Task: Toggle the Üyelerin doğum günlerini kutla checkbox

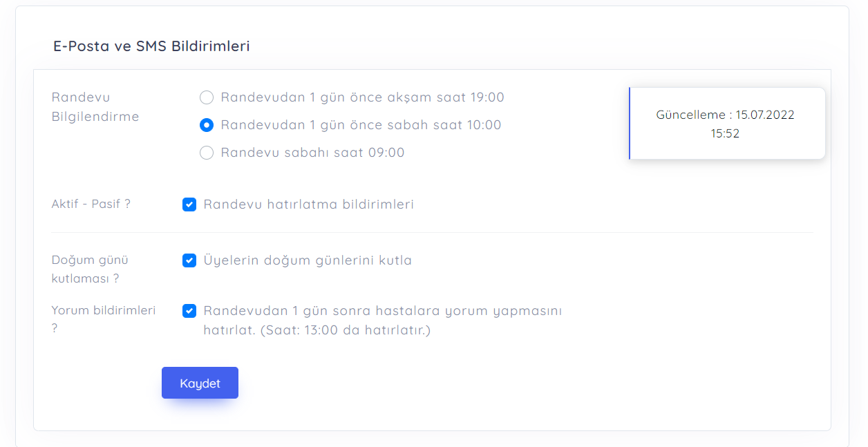Action: pos(189,260)
